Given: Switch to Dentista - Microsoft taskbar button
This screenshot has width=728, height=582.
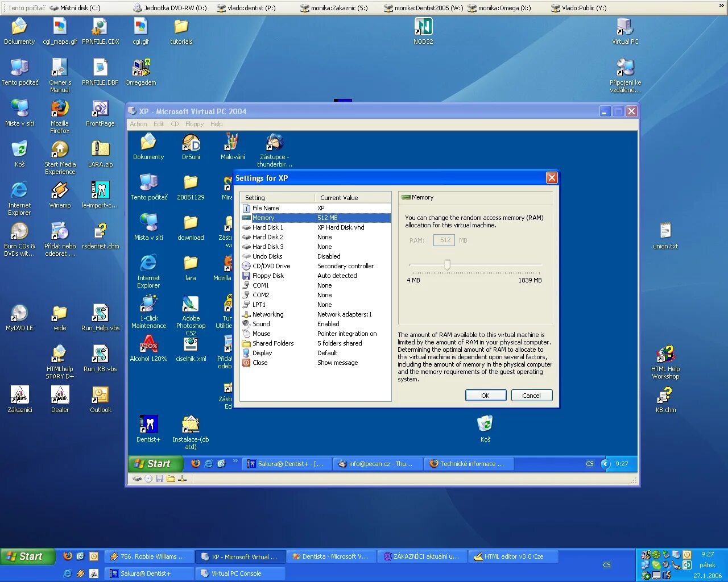Looking at the screenshot, I should (332, 556).
